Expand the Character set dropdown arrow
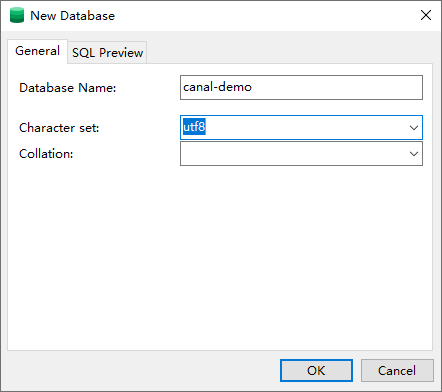 [414, 128]
